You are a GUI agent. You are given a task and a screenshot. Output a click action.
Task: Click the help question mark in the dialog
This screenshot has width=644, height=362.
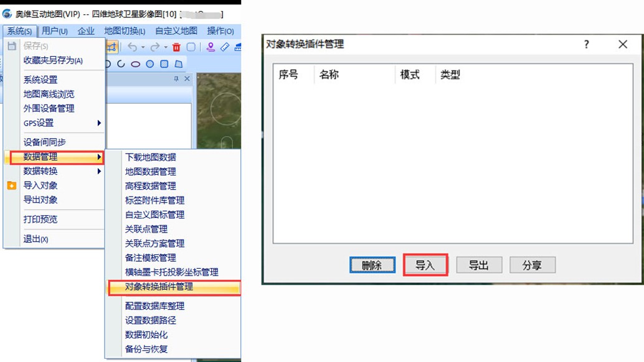(586, 44)
